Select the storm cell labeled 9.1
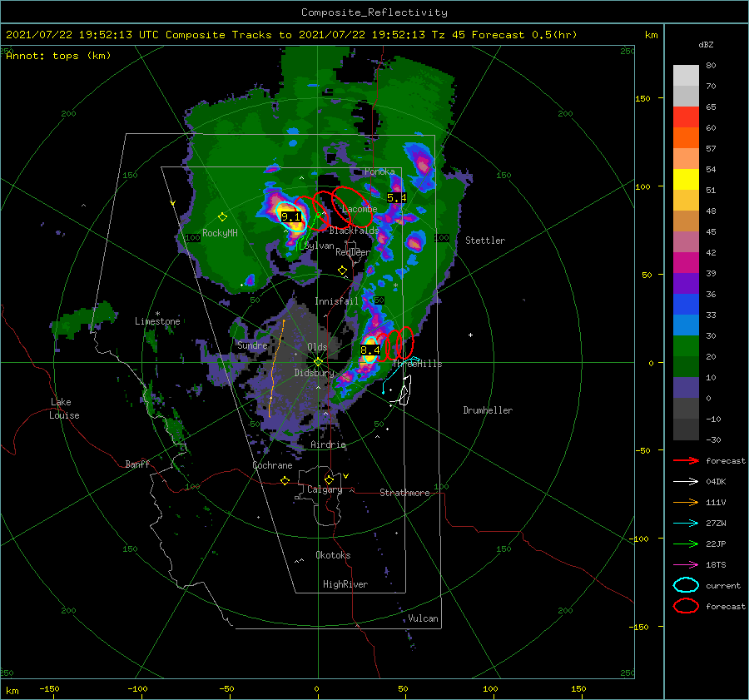The image size is (749, 700). pyautogui.click(x=290, y=217)
